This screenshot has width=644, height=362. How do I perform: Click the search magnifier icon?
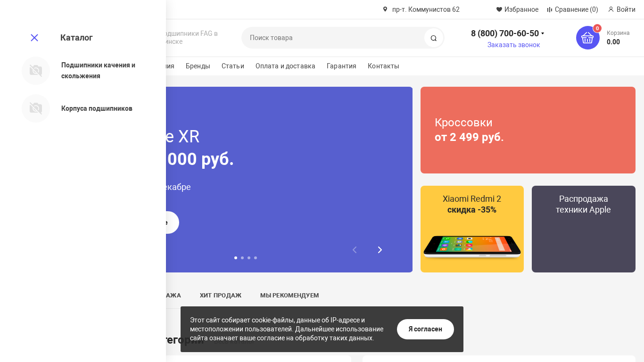434,38
